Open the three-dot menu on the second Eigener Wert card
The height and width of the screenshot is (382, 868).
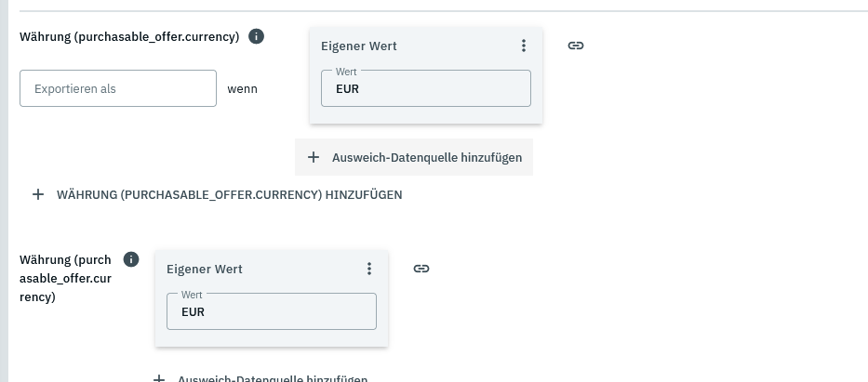369,269
